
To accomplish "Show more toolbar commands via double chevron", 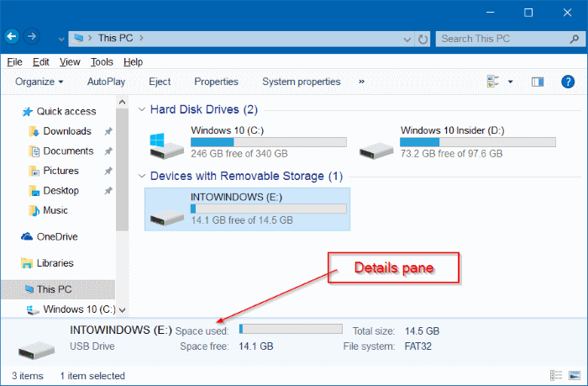I will click(x=361, y=82).
